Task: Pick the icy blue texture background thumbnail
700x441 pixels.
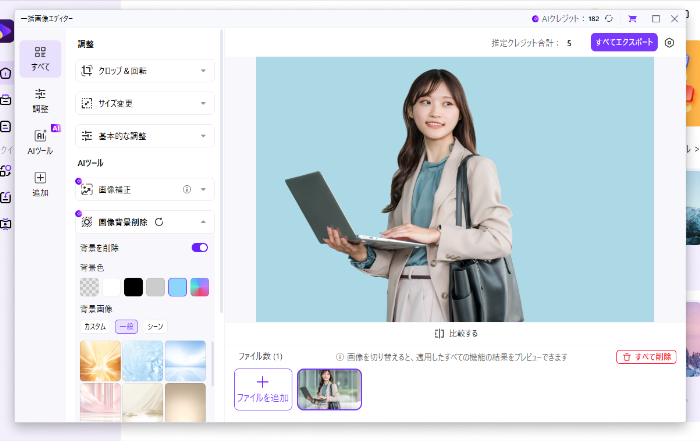Action: click(x=143, y=361)
